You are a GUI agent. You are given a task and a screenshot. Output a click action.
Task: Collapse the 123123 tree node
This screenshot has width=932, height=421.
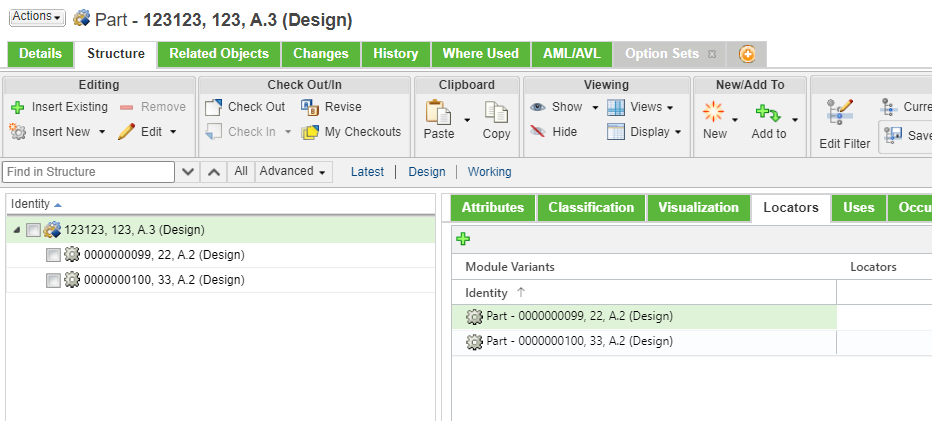pyautogui.click(x=16, y=230)
